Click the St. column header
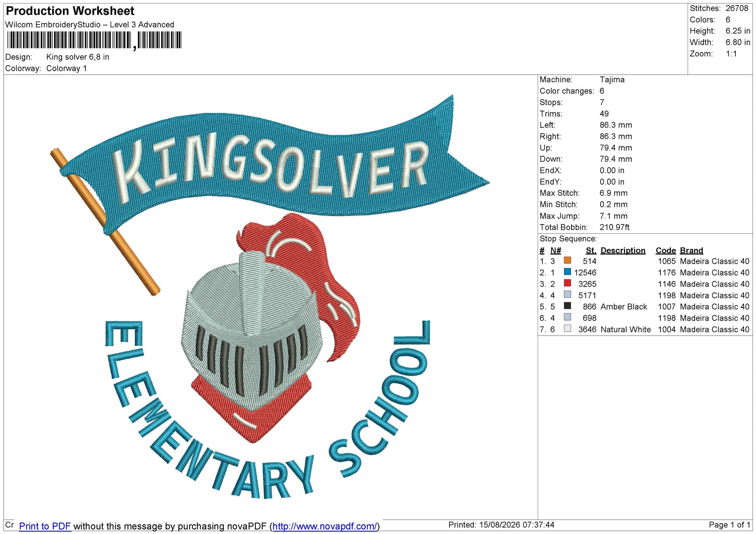The image size is (756, 534). tap(591, 250)
